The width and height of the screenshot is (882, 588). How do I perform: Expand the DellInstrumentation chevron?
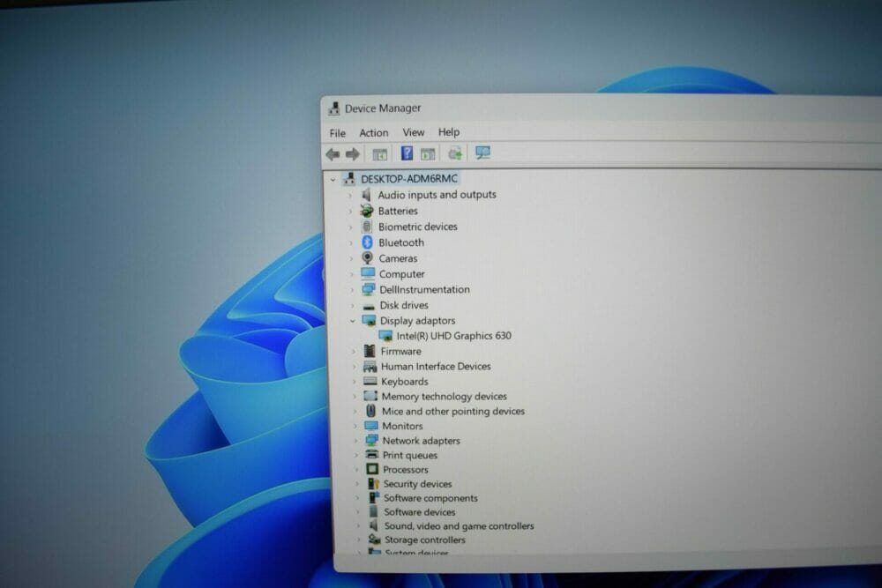click(352, 290)
